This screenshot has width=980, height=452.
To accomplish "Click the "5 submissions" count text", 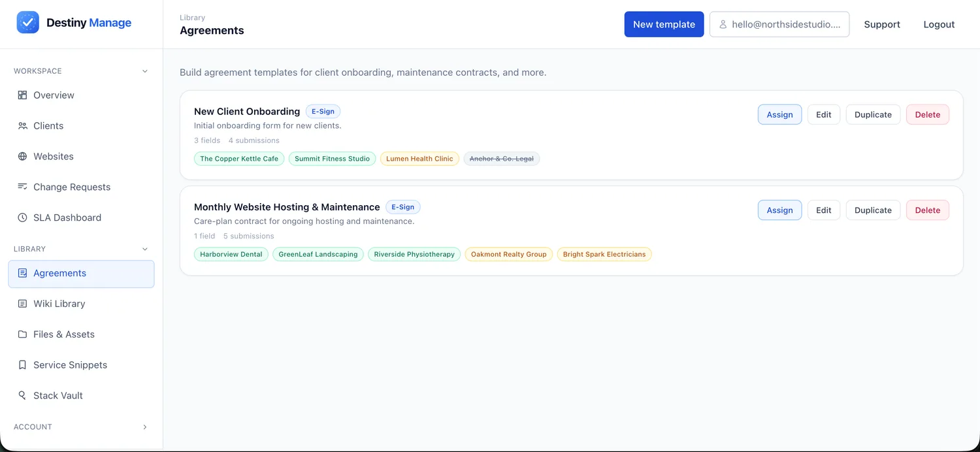I will click(x=249, y=236).
